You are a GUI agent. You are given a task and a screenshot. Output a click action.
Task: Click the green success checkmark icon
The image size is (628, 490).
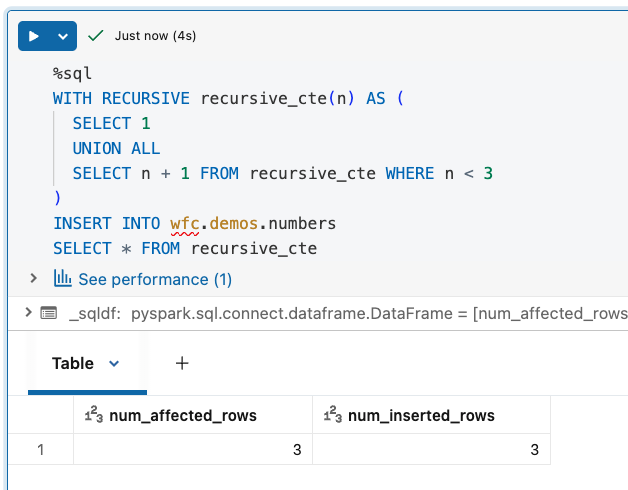coord(96,36)
